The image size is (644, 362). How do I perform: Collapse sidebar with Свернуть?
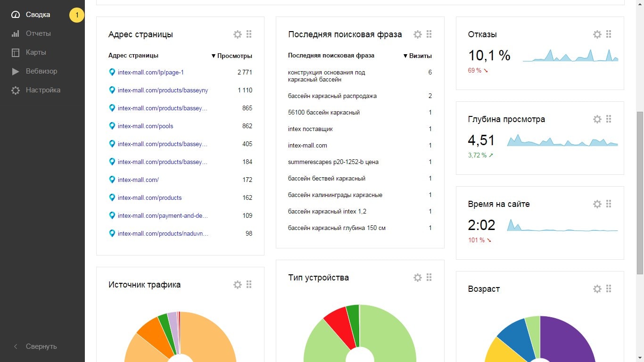(x=41, y=346)
